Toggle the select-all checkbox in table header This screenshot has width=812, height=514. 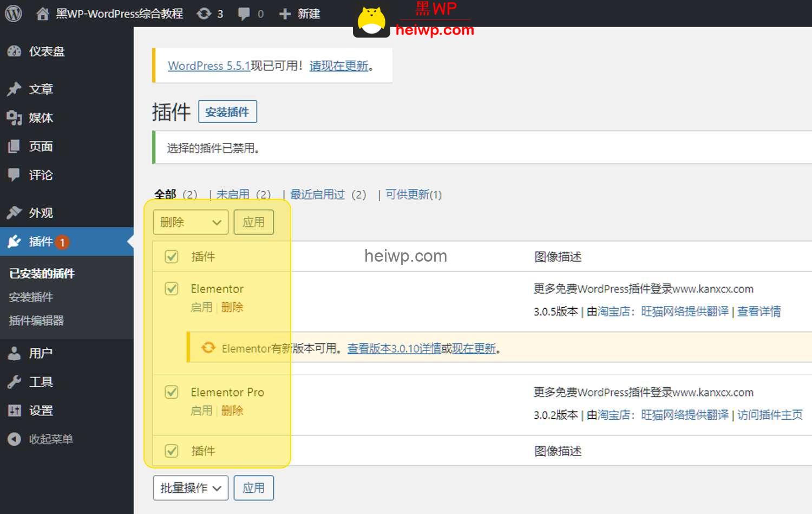click(172, 257)
